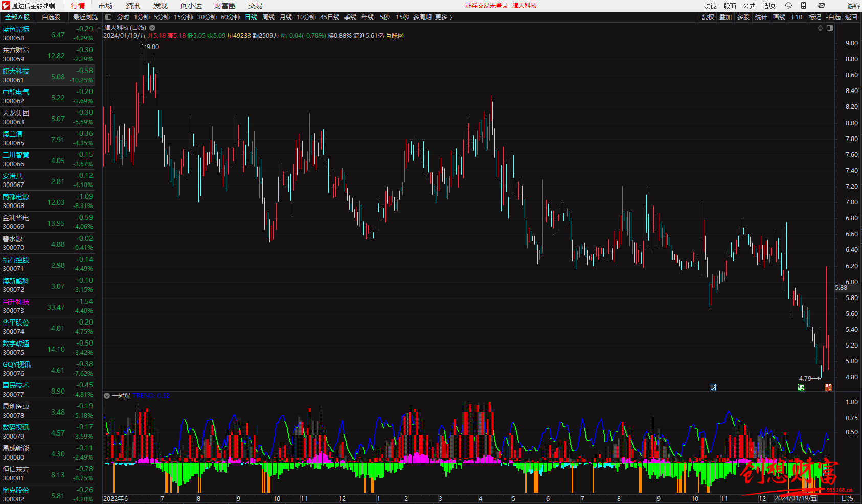The image size is (862, 504).
Task: Select the 1分钟 period
Action: pyautogui.click(x=142, y=17)
